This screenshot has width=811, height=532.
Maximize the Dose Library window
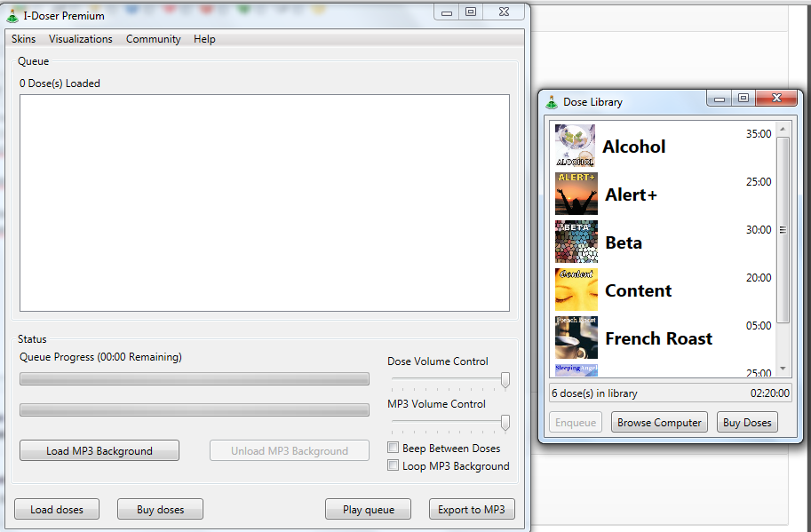[743, 99]
